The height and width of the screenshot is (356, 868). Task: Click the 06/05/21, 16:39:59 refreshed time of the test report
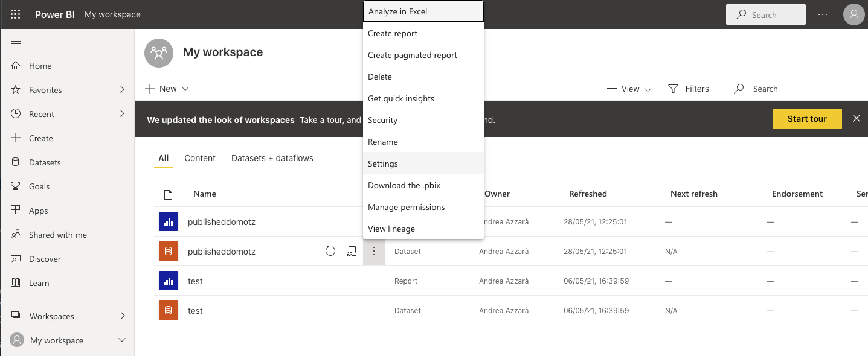(596, 281)
